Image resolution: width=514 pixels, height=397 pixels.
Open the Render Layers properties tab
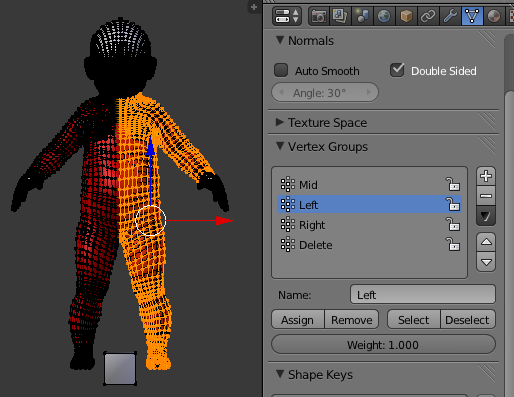click(340, 16)
